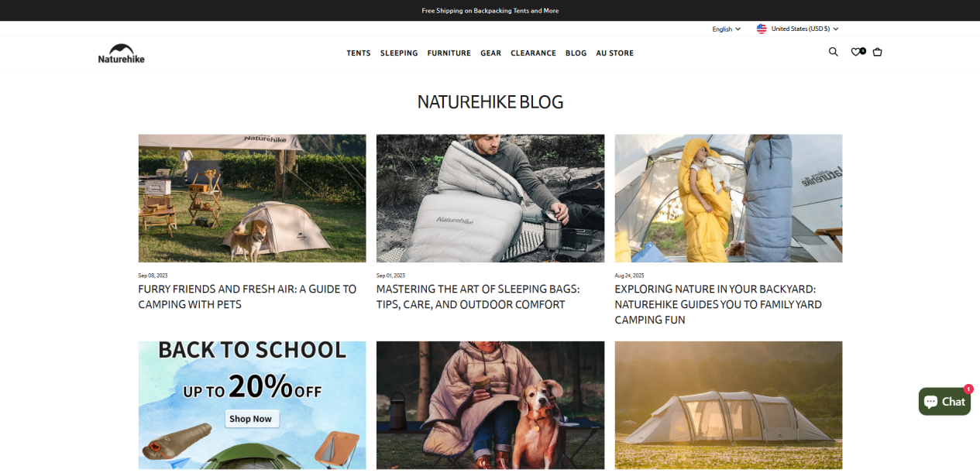Click the United States flag icon

pos(762,29)
